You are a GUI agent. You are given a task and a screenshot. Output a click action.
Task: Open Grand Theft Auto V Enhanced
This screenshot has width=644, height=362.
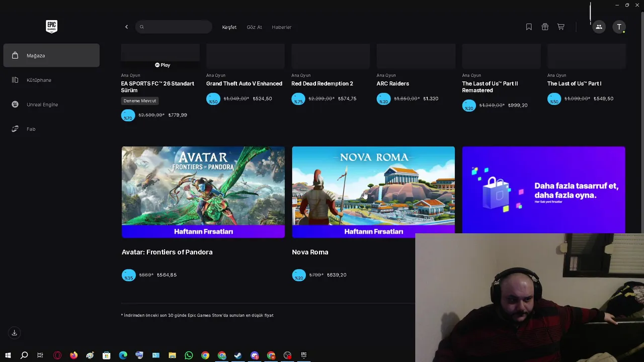click(x=244, y=83)
